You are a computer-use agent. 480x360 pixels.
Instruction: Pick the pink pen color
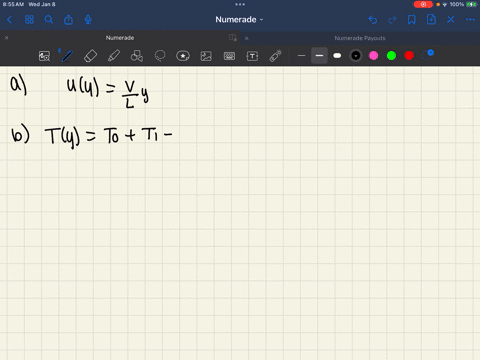tap(374, 56)
